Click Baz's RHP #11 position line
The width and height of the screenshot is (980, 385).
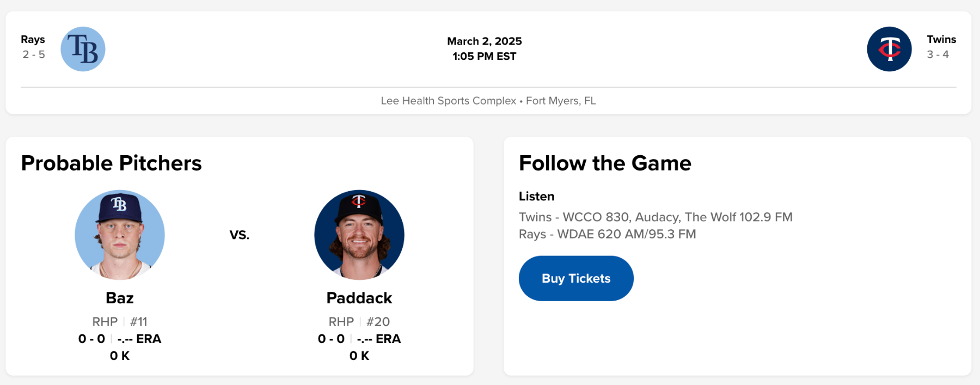click(x=120, y=322)
